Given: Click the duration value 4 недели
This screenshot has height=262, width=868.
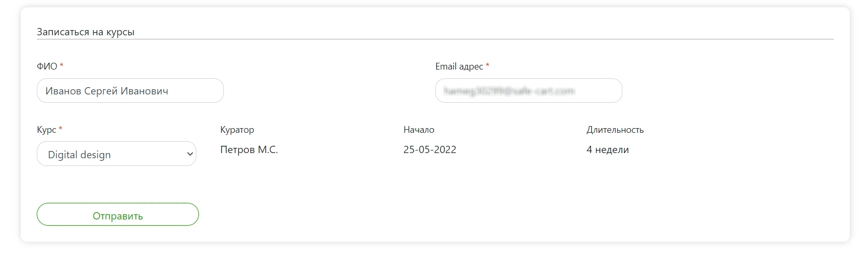Looking at the screenshot, I should click(608, 150).
